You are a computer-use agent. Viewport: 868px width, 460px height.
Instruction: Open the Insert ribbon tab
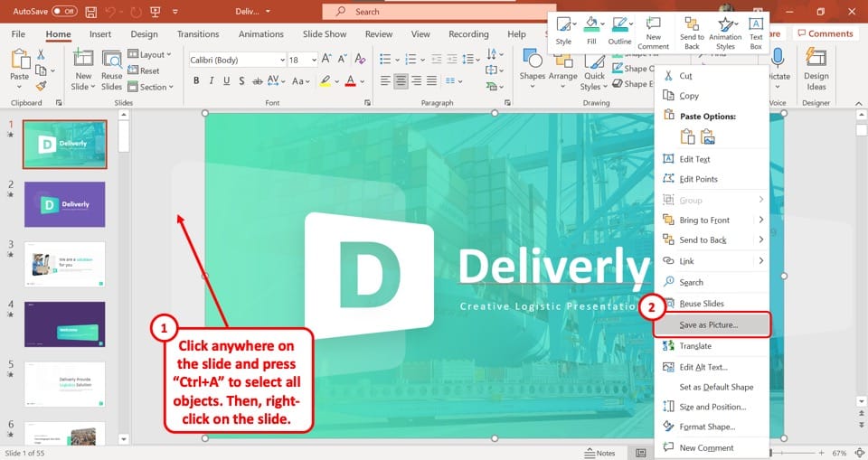(100, 33)
